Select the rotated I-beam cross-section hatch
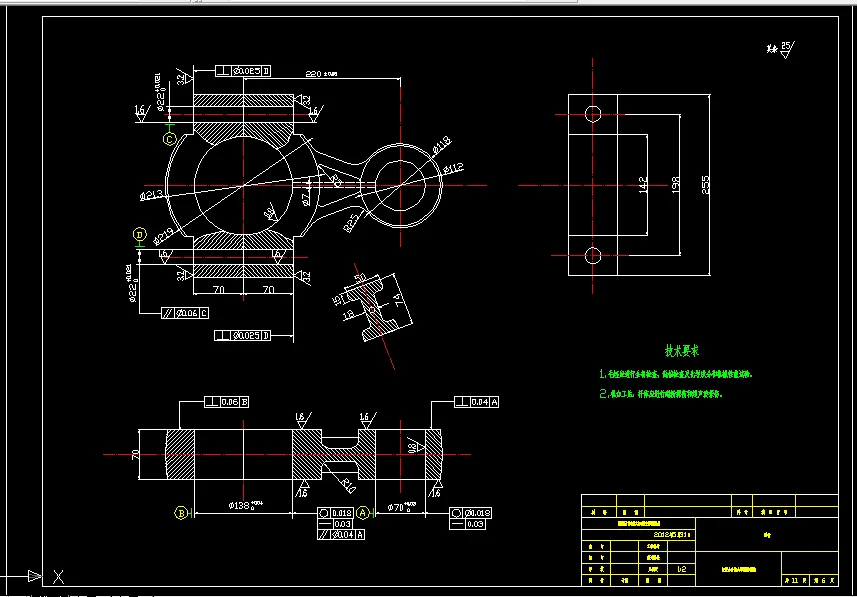Screen dimensions: 857x597 pyautogui.click(x=372, y=308)
